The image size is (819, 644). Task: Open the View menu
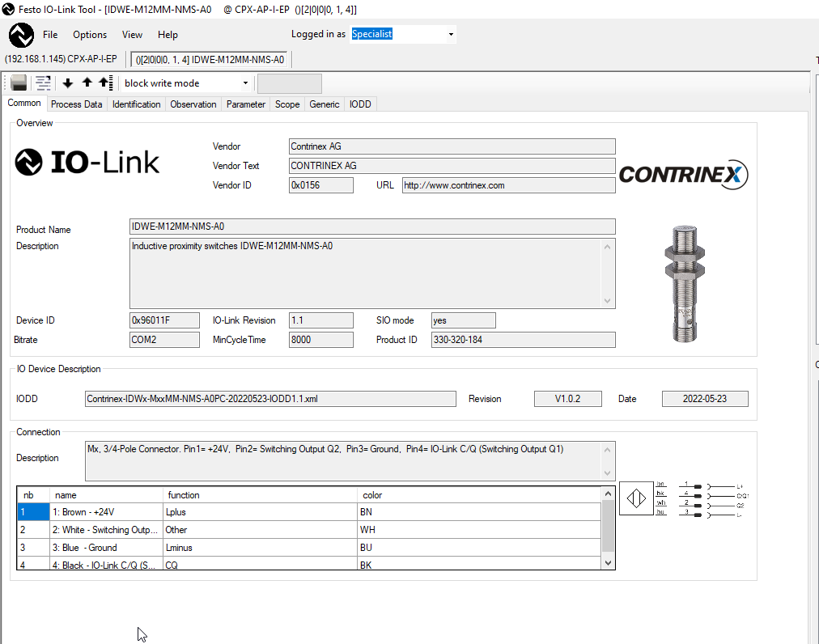click(x=132, y=35)
